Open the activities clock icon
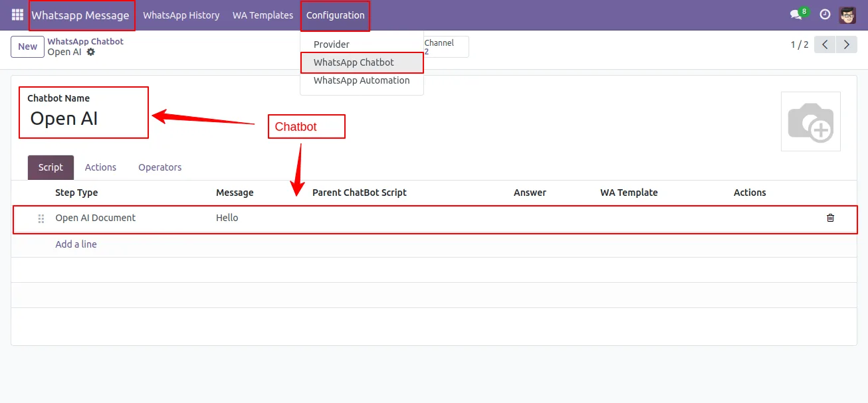868x403 pixels. [825, 15]
